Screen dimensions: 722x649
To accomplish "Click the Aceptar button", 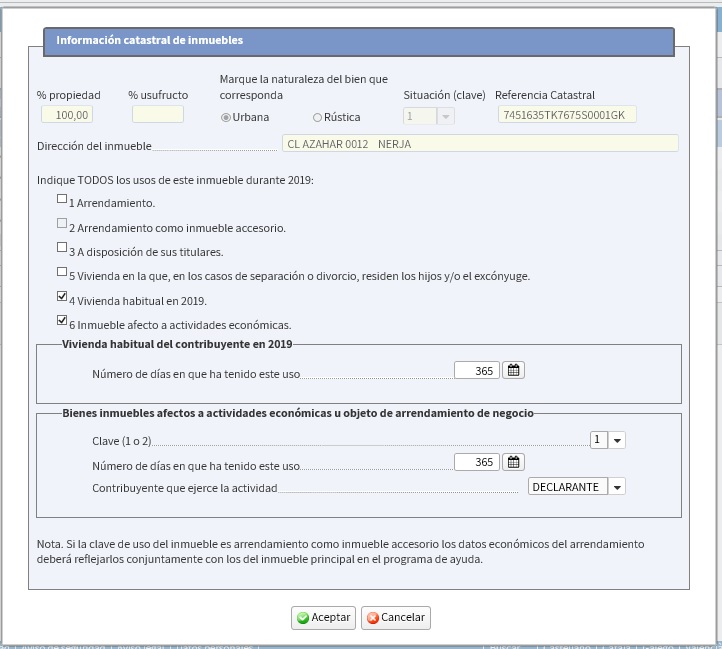I will pos(323,618).
